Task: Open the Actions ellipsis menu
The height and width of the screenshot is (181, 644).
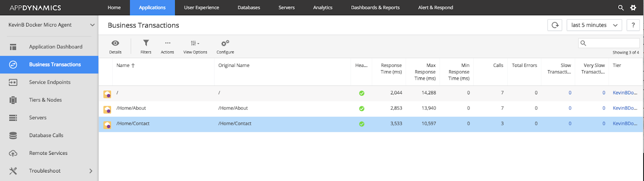Action: [167, 43]
